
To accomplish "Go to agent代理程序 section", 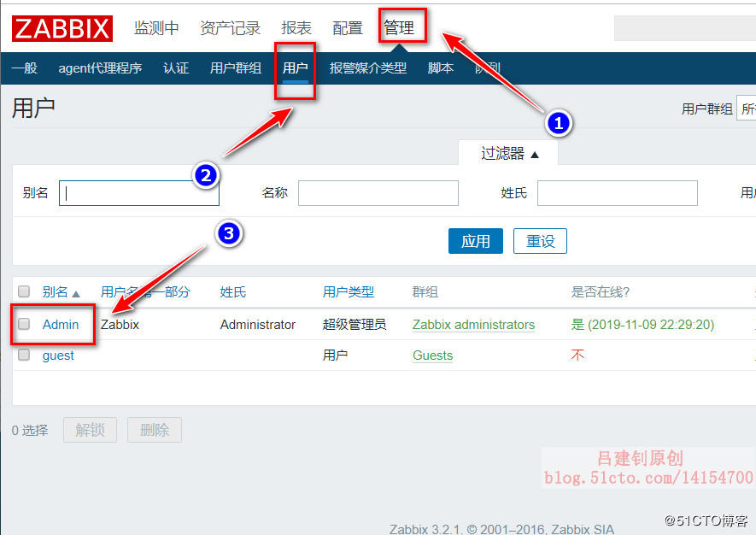I will pos(100,68).
